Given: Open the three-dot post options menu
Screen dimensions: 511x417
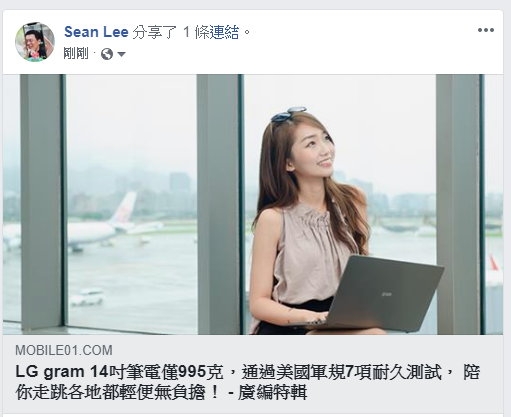Looking at the screenshot, I should coord(485,30).
